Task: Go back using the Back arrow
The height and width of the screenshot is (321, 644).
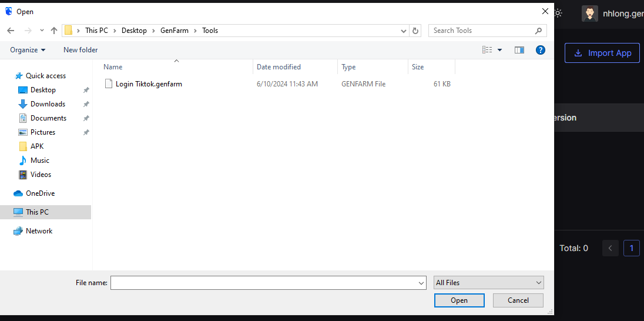Action: 11,31
